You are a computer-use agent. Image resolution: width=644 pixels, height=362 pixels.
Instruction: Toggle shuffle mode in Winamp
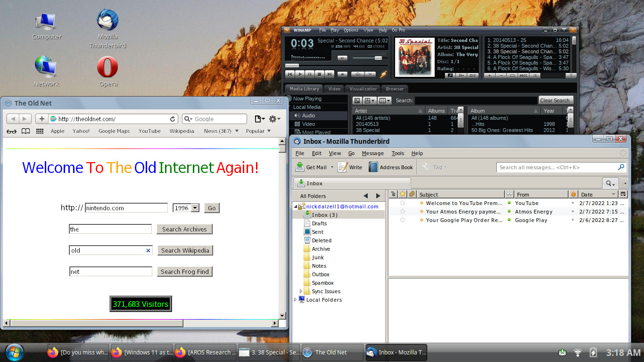click(x=357, y=74)
